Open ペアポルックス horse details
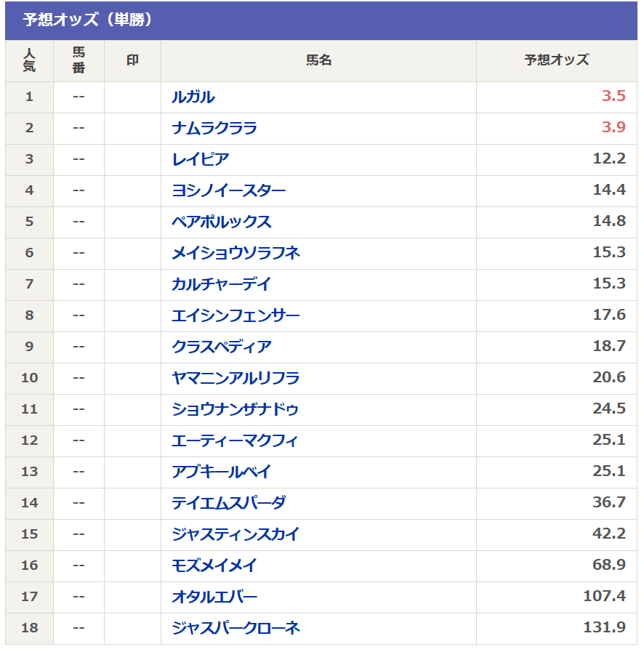Image resolution: width=644 pixels, height=652 pixels. [222, 222]
